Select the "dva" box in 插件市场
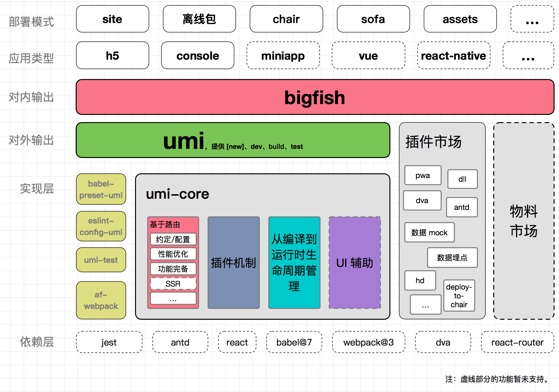 point(422,200)
